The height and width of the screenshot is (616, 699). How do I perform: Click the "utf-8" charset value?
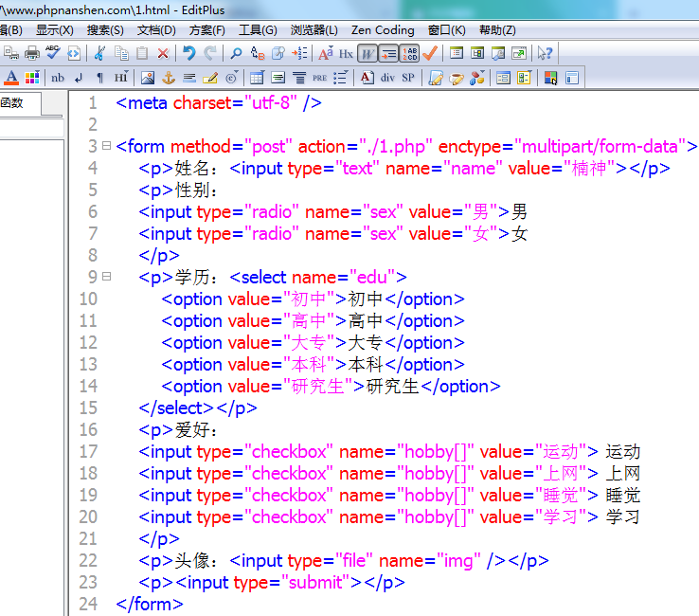tap(271, 103)
